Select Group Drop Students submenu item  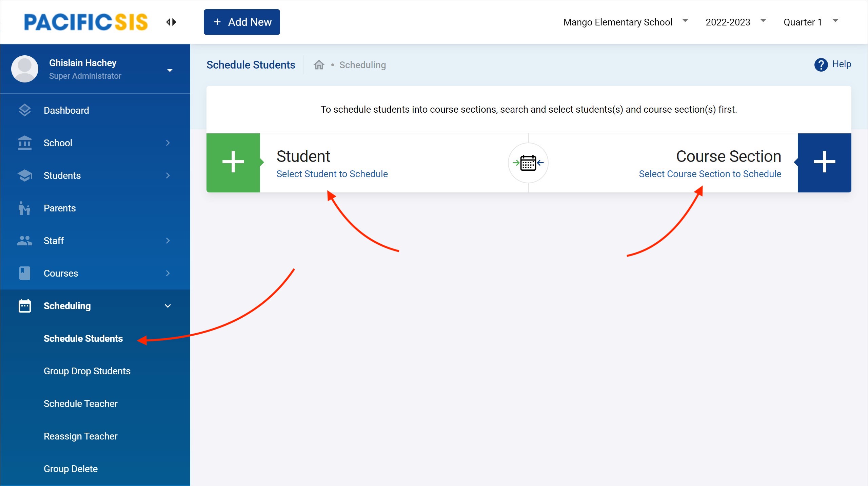tap(87, 371)
